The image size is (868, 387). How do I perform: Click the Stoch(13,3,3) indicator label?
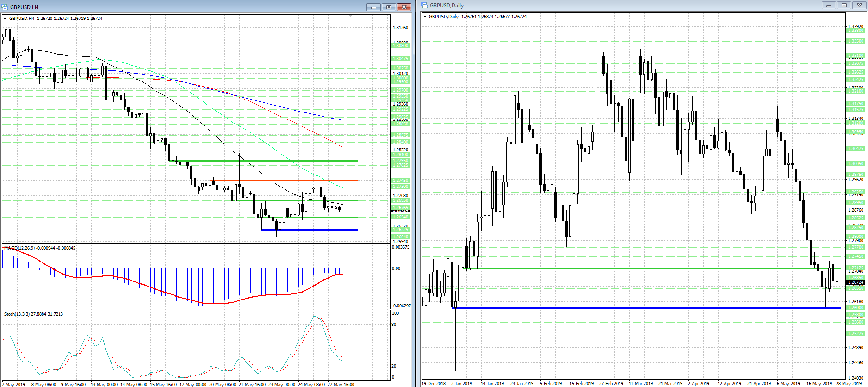click(x=17, y=314)
